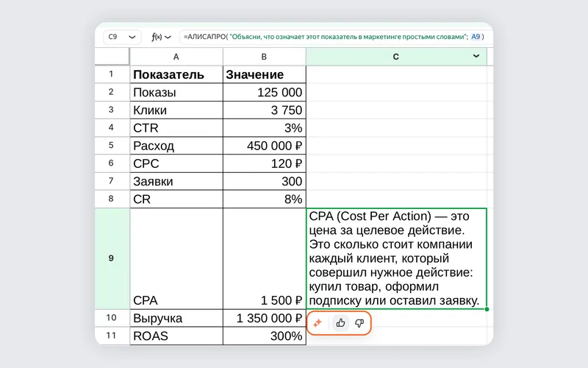588x368 pixels.
Task: Click the AI sparkle regenerate icon
Action: (318, 323)
